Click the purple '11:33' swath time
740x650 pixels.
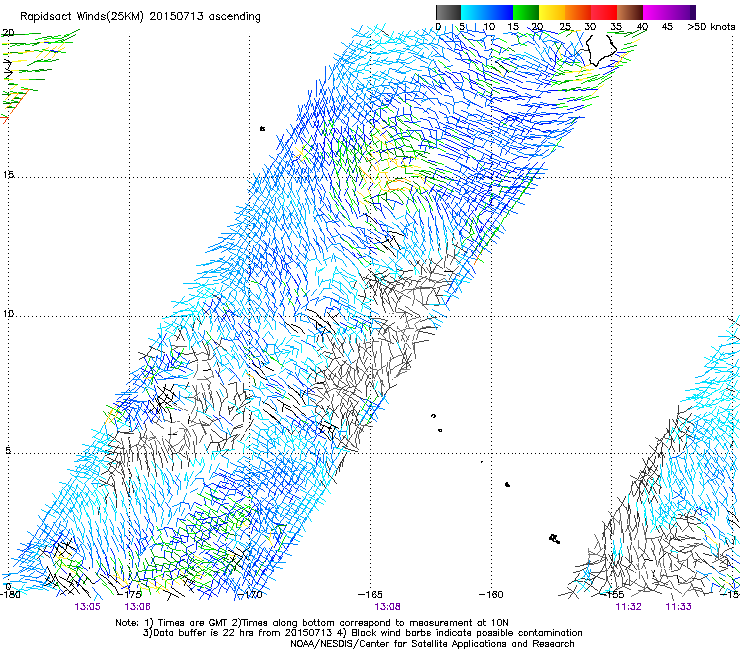pyautogui.click(x=678, y=607)
